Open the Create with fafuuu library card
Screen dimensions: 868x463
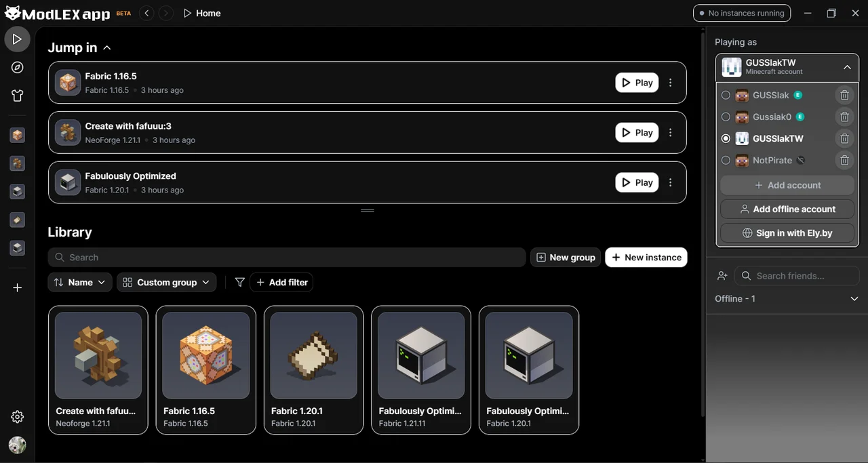(x=98, y=369)
